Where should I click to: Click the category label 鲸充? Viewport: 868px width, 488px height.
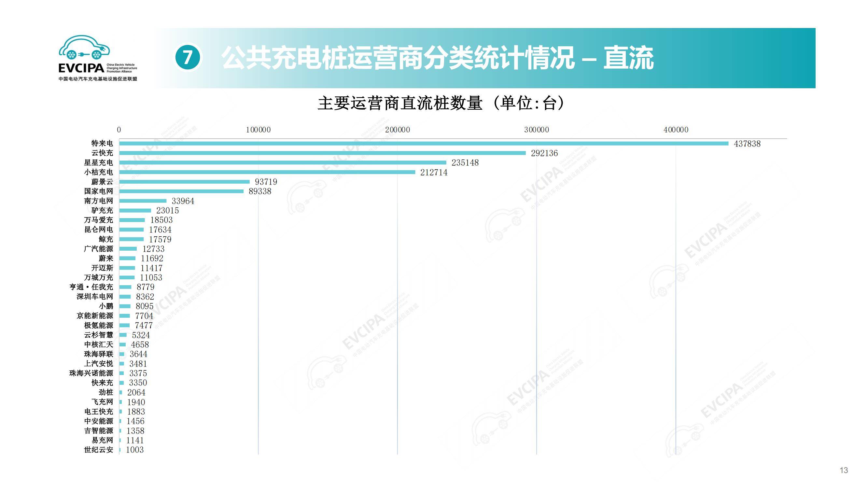tap(106, 239)
